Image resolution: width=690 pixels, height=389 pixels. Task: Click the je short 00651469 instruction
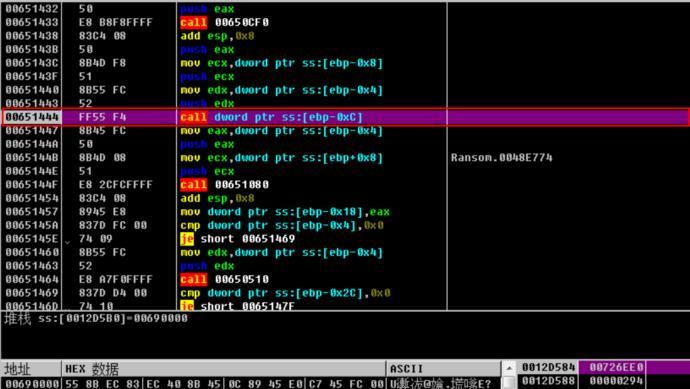click(238, 239)
